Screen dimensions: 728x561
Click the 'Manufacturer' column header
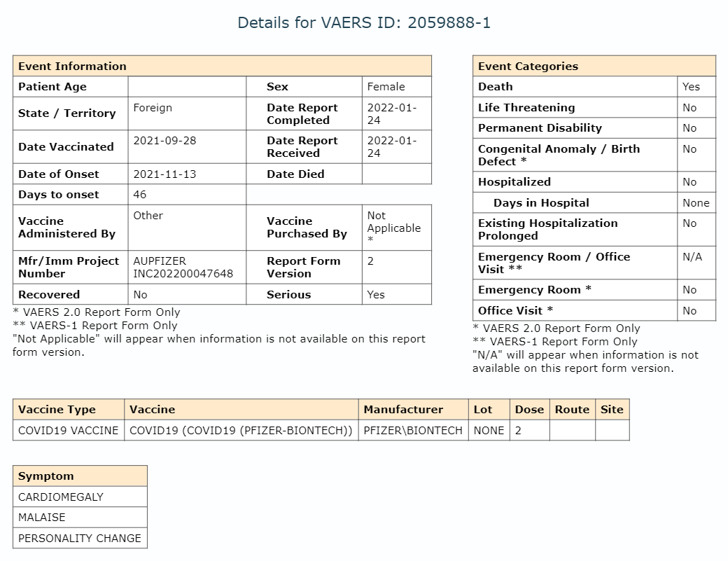coord(413,410)
